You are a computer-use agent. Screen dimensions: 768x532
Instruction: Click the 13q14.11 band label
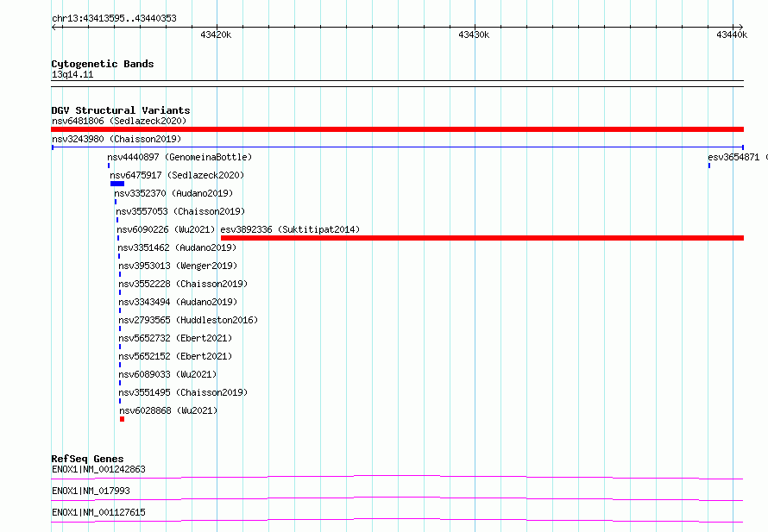pos(72,74)
